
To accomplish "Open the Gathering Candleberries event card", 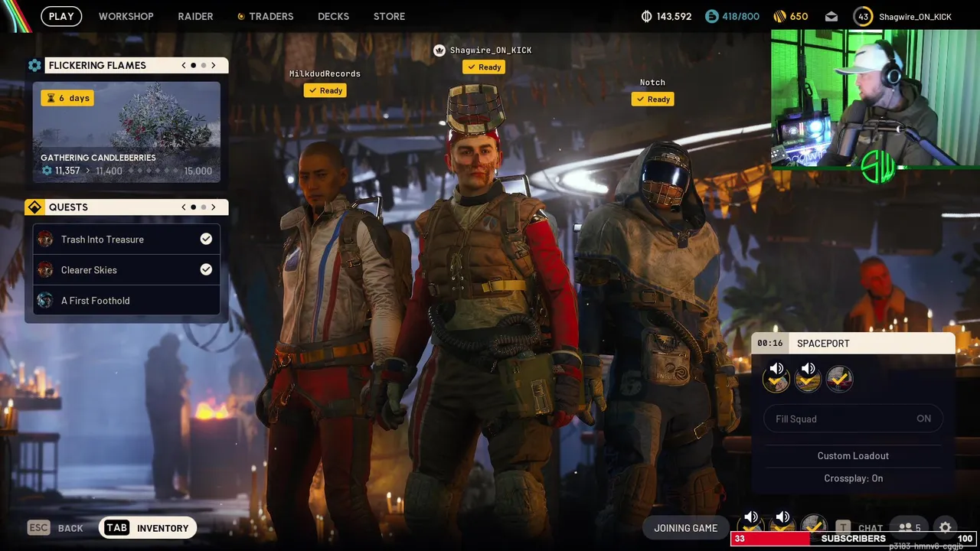I will tap(126, 132).
